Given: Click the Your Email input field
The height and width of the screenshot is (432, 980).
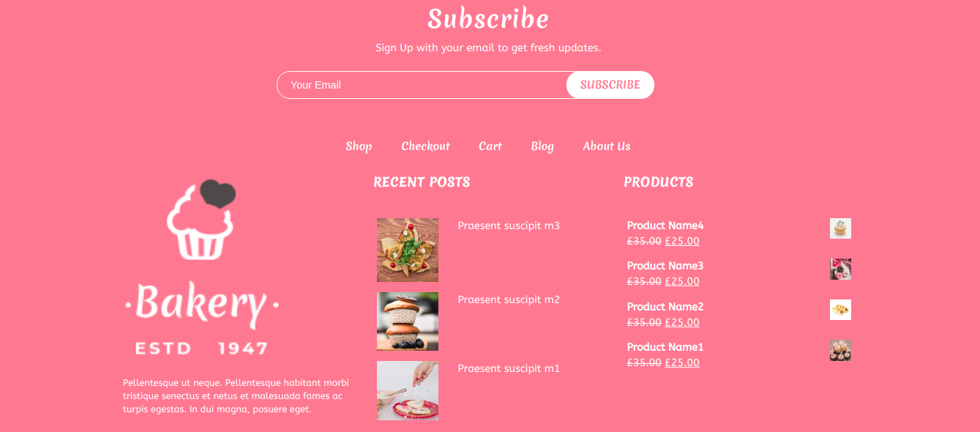Looking at the screenshot, I should pos(422,85).
